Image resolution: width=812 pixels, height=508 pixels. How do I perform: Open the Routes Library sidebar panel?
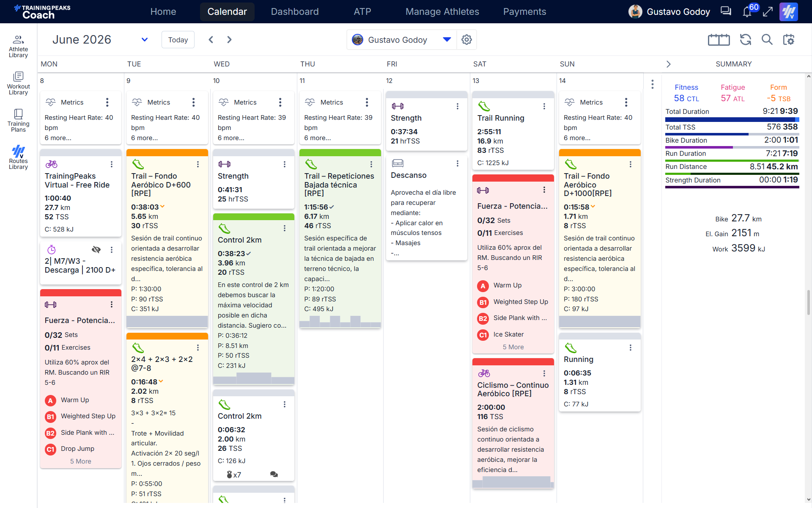pyautogui.click(x=18, y=157)
